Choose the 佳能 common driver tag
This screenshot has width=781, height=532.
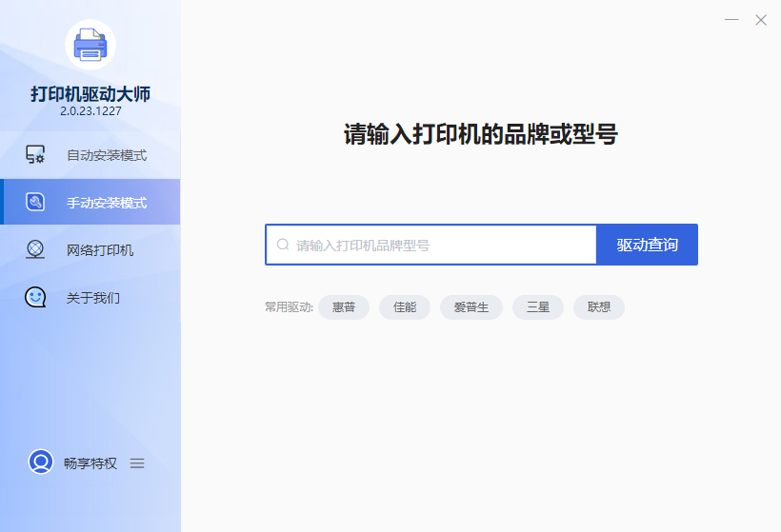pyautogui.click(x=405, y=307)
